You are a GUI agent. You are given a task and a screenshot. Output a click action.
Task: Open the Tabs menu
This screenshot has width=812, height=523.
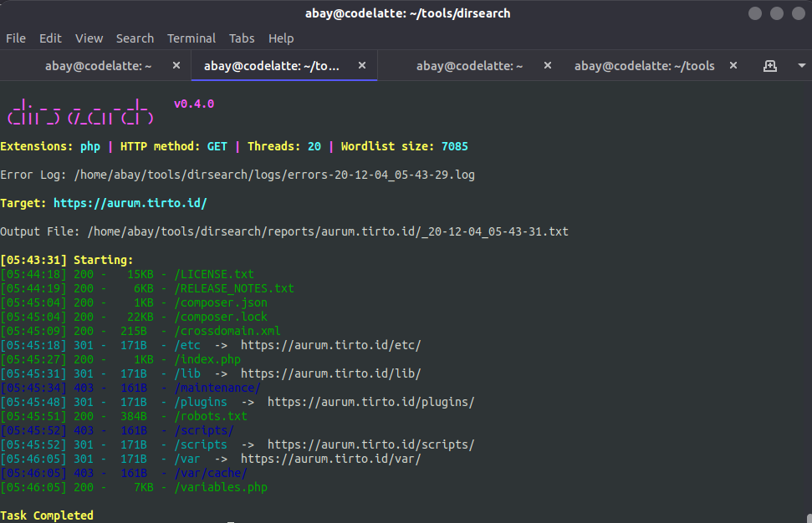[x=242, y=38]
